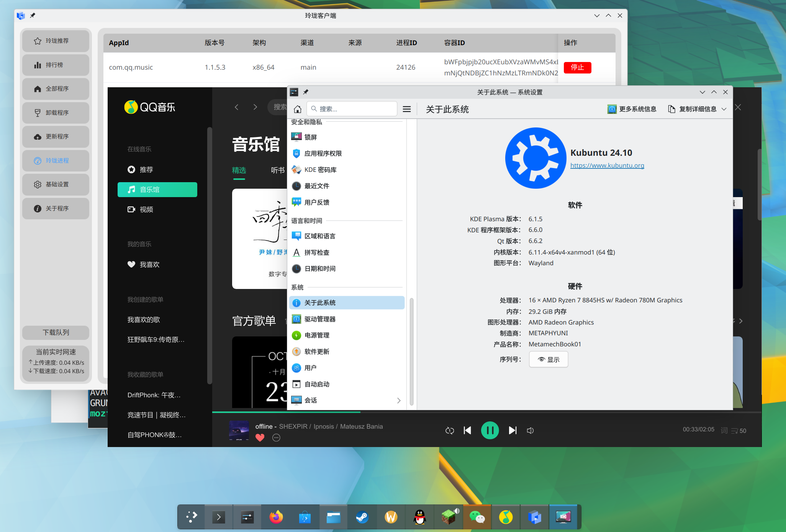The image size is (786, 532).
Task: Open 我喜欢 in QQ Music sidebar
Action: pyautogui.click(x=157, y=264)
